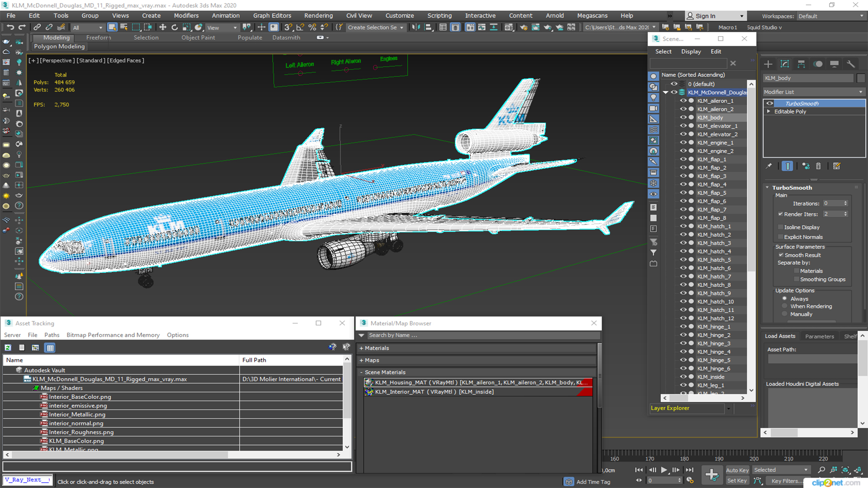868x488 pixels.
Task: Expand Editable Poly modifier sub-levels
Action: (x=769, y=112)
